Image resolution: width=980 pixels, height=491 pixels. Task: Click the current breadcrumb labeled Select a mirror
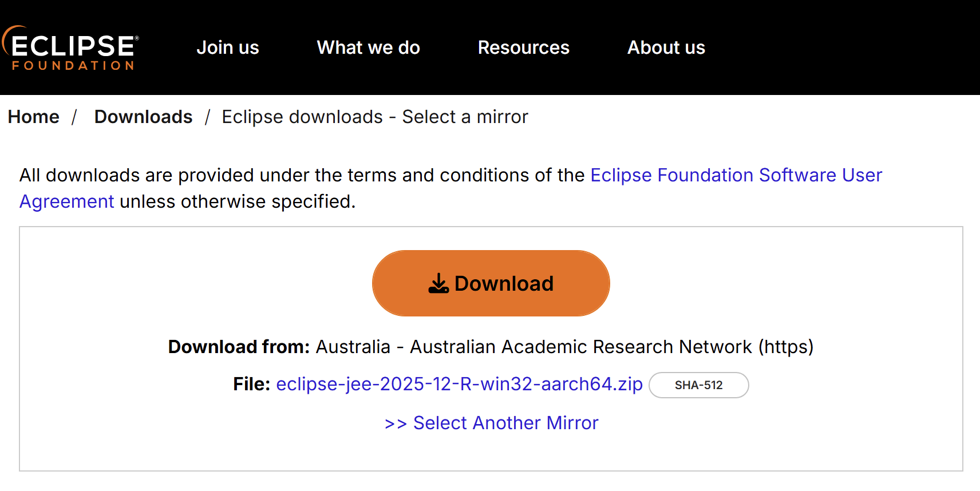click(x=375, y=117)
